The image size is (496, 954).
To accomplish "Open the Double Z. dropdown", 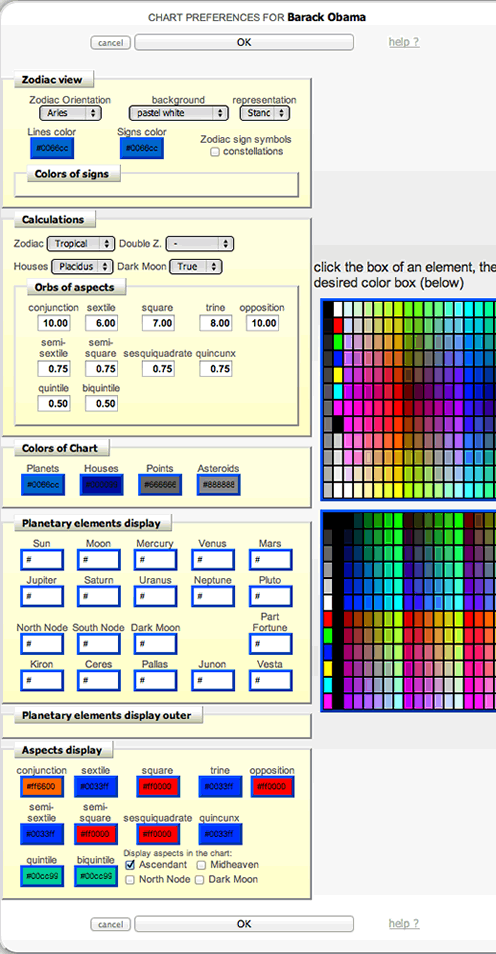I will coord(200,244).
